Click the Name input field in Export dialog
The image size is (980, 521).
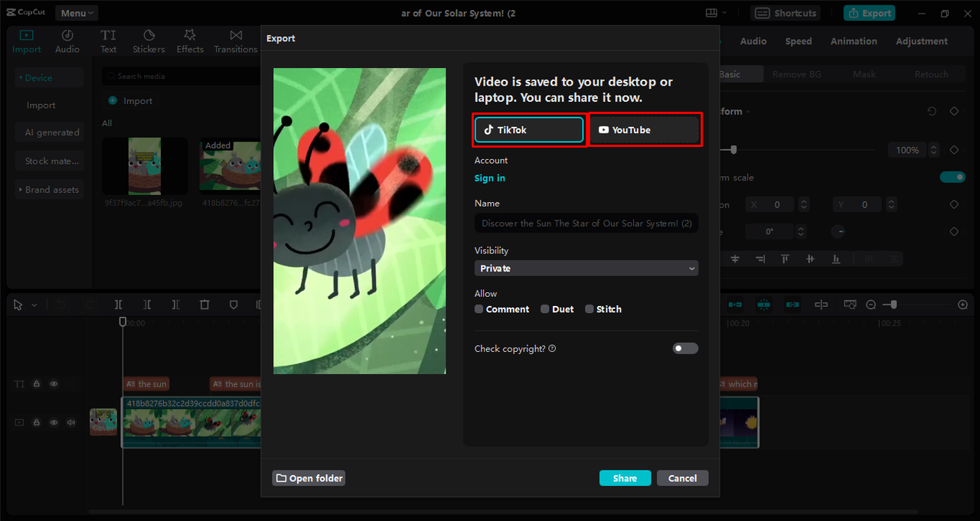pyautogui.click(x=586, y=223)
